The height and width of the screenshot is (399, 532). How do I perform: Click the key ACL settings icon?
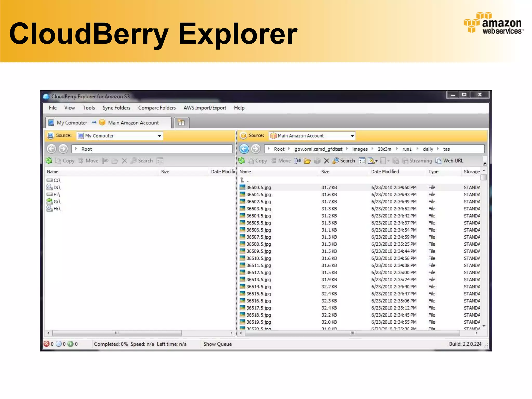pyautogui.click(x=371, y=161)
